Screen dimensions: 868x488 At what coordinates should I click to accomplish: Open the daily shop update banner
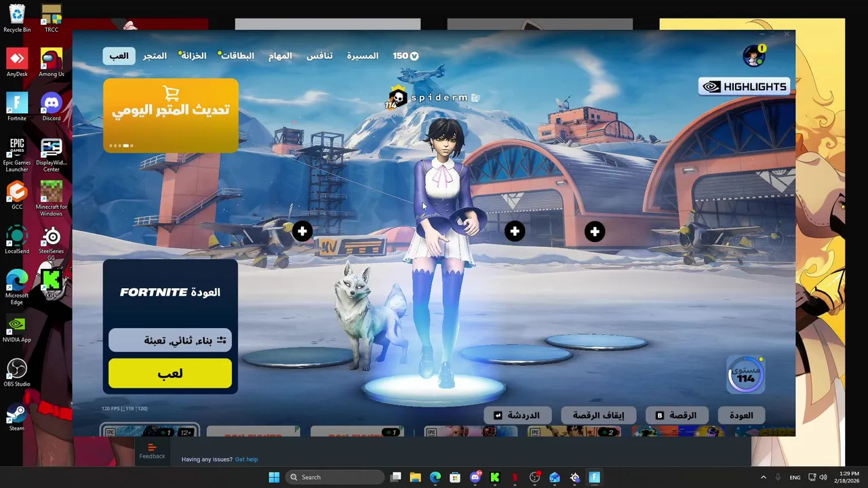(x=171, y=115)
